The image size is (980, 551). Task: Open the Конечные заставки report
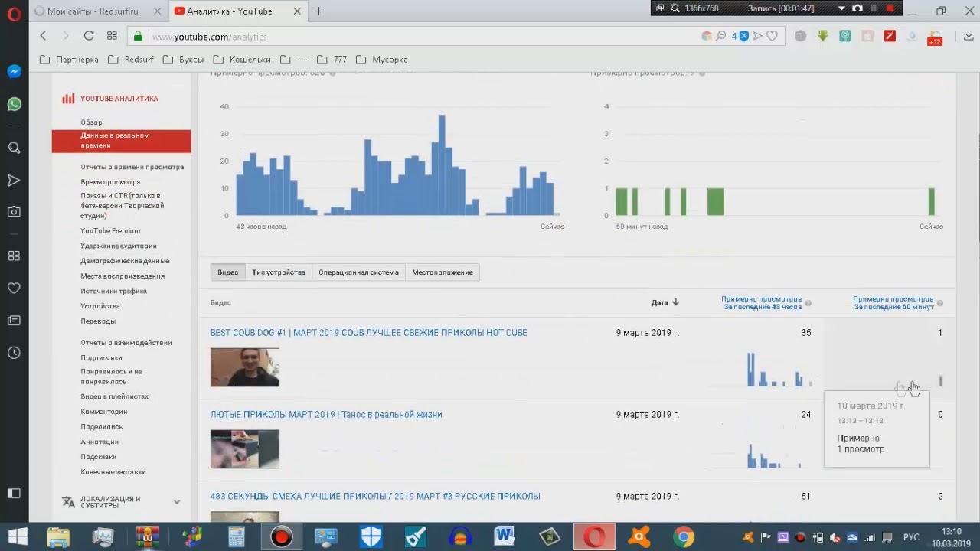tap(113, 472)
